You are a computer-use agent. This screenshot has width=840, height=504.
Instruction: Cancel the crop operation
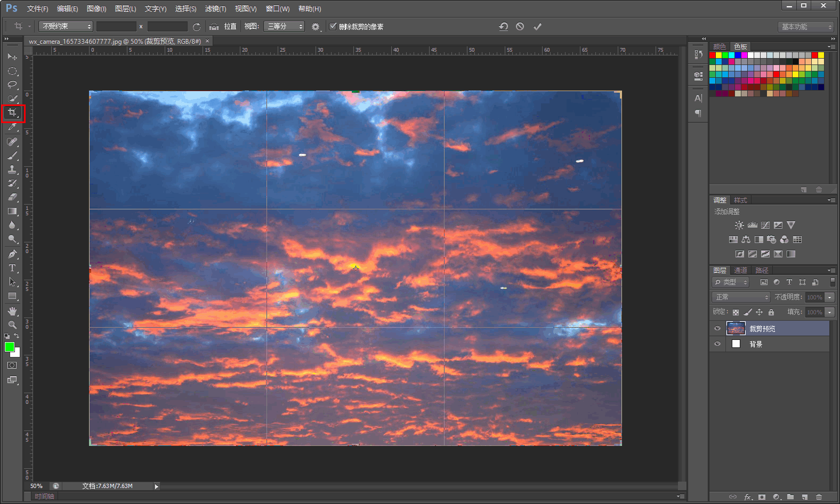[520, 27]
